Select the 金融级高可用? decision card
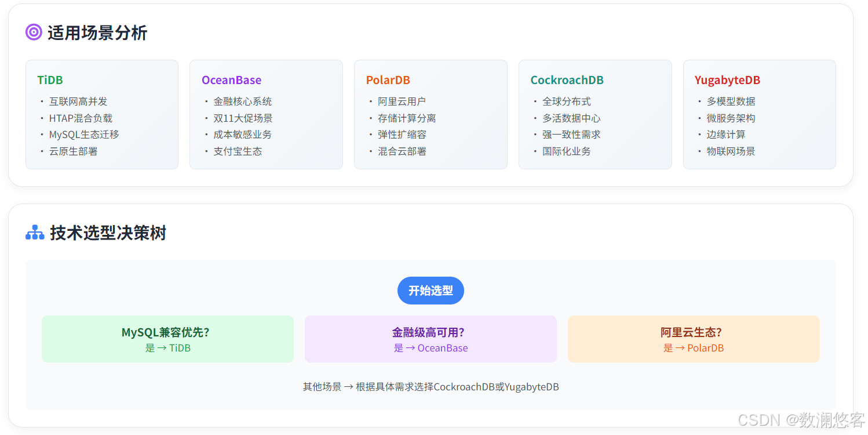The image size is (868, 435). click(x=431, y=339)
